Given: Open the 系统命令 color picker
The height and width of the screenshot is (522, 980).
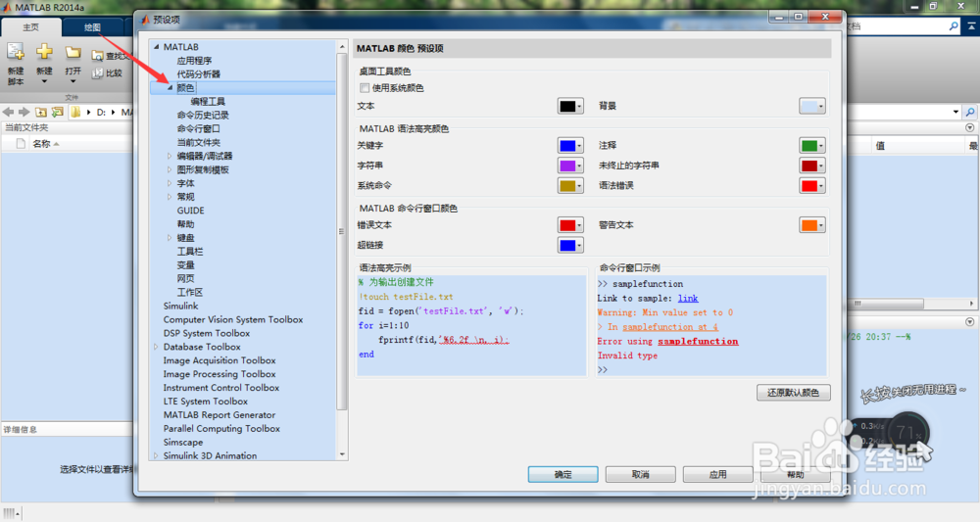Looking at the screenshot, I should (570, 185).
